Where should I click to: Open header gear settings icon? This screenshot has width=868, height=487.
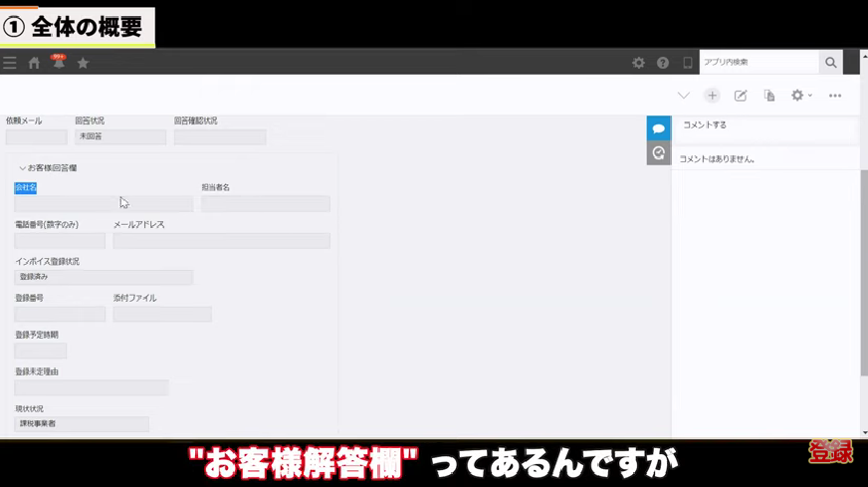point(638,63)
